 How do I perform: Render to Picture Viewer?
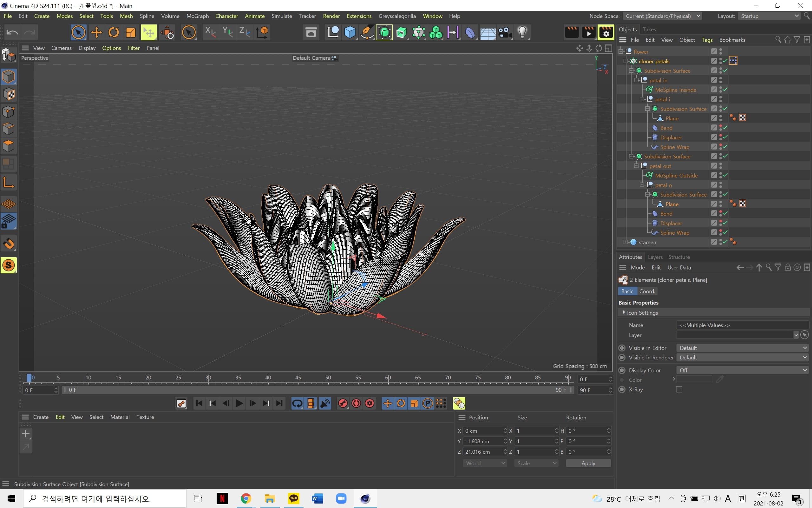pos(589,33)
